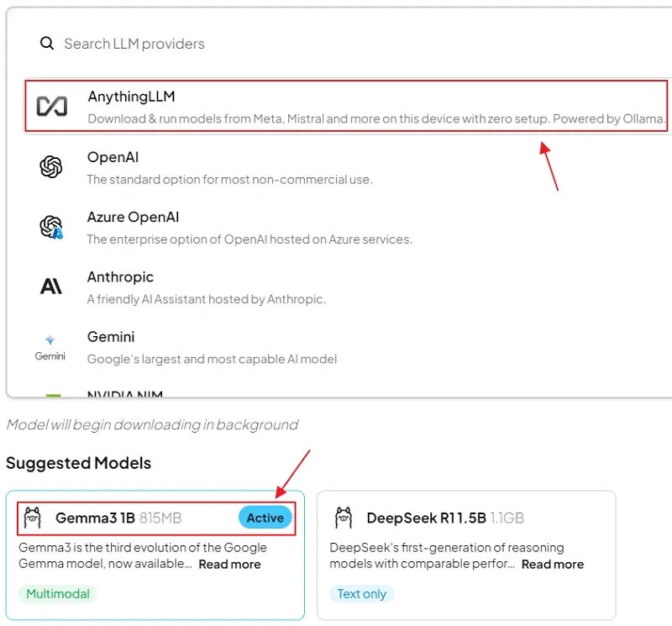Choose Gemini from the provider list
The height and width of the screenshot is (626, 672).
tap(347, 347)
